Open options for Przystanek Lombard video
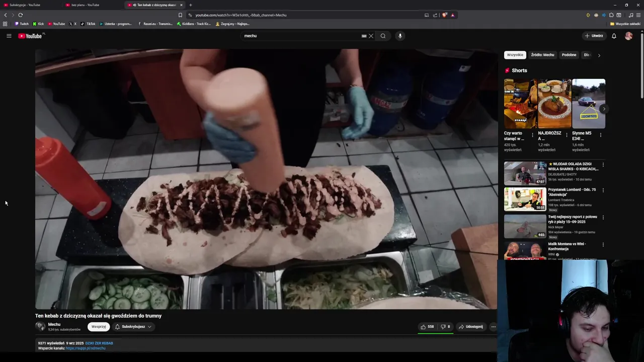 pos(603,190)
